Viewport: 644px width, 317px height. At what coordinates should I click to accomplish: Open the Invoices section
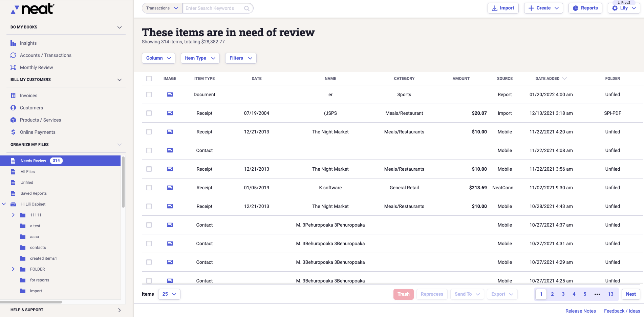click(28, 96)
